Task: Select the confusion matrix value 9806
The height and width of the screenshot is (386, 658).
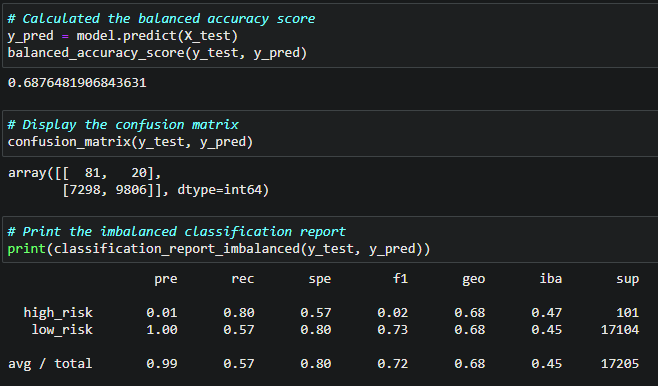Action: coord(131,190)
